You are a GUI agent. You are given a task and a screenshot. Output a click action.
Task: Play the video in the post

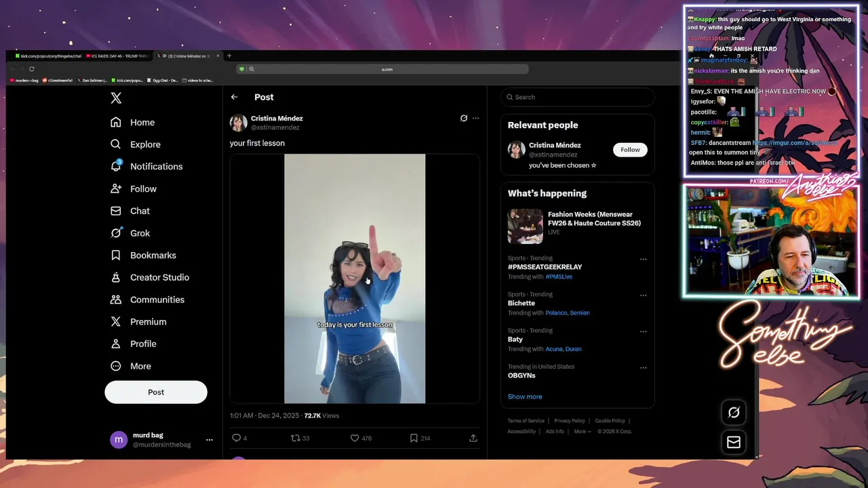tap(355, 279)
